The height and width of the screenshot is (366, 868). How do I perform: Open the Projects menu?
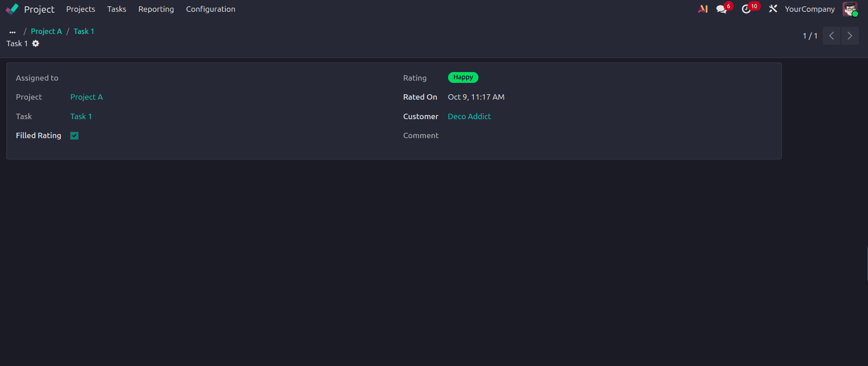tap(81, 9)
